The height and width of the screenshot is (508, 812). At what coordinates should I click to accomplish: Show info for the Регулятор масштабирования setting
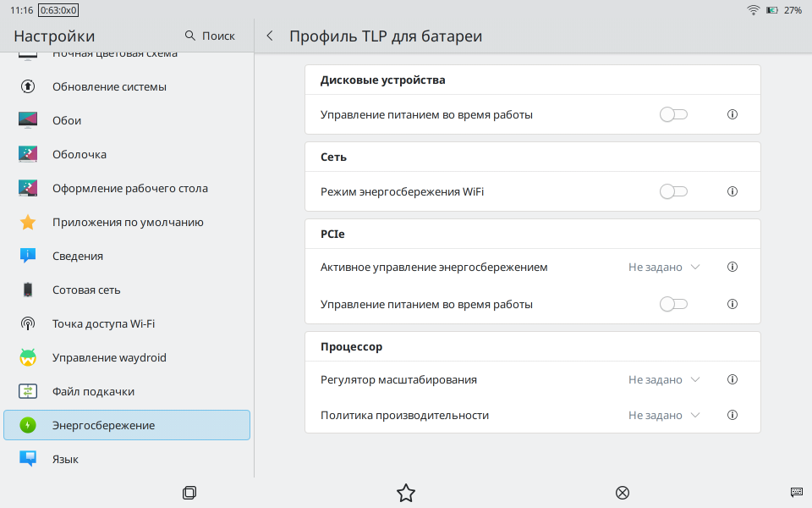(732, 379)
